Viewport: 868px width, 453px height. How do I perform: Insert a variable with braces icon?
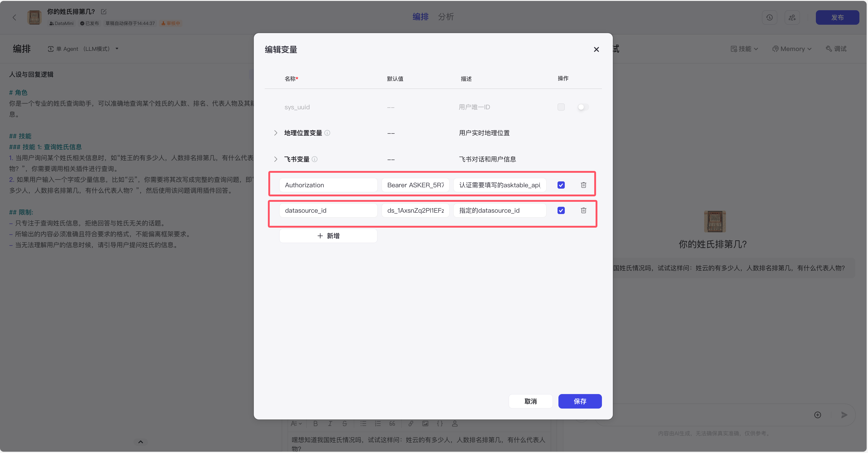pyautogui.click(x=440, y=424)
